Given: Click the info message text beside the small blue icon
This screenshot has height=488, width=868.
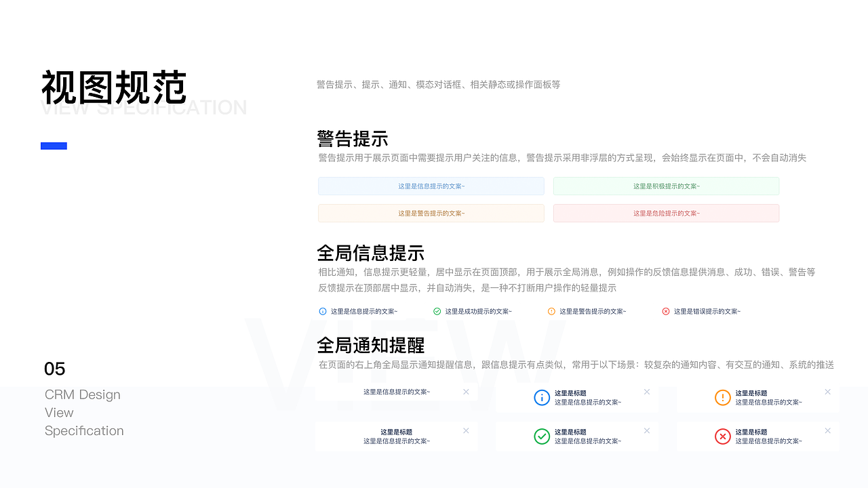Looking at the screenshot, I should pos(364,312).
